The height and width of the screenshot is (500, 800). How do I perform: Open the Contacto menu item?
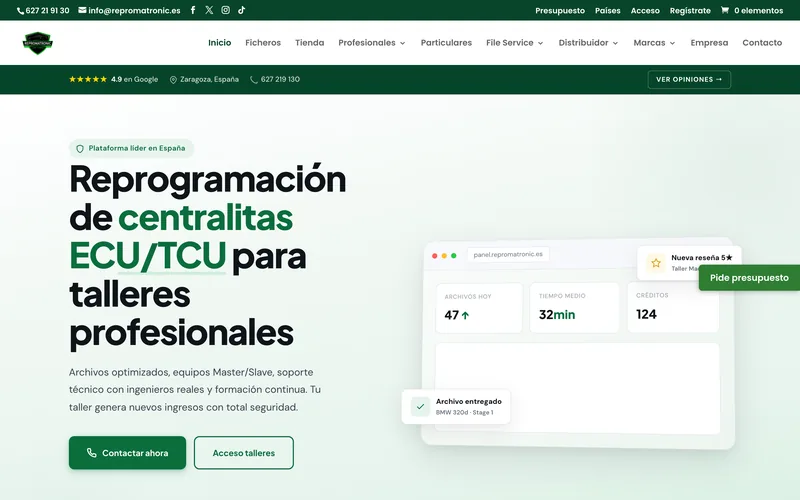click(x=762, y=43)
